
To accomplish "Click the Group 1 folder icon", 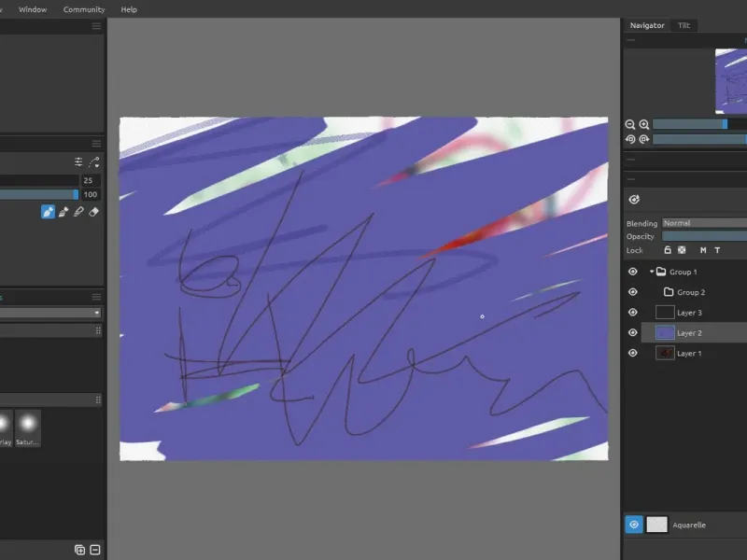I will [x=661, y=272].
